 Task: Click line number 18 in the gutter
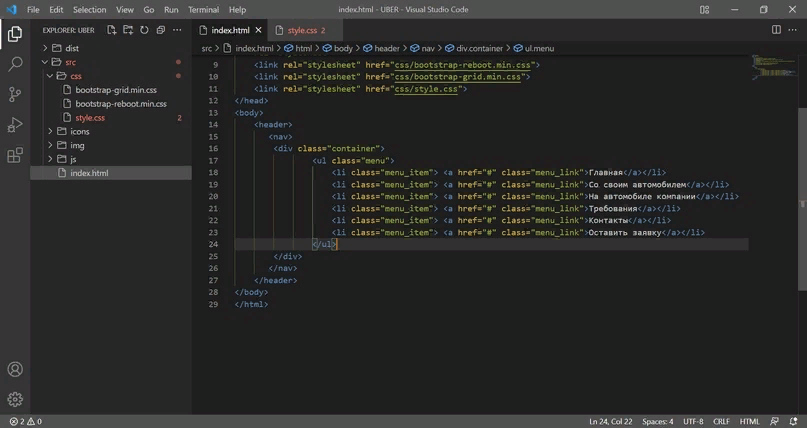[x=214, y=172]
